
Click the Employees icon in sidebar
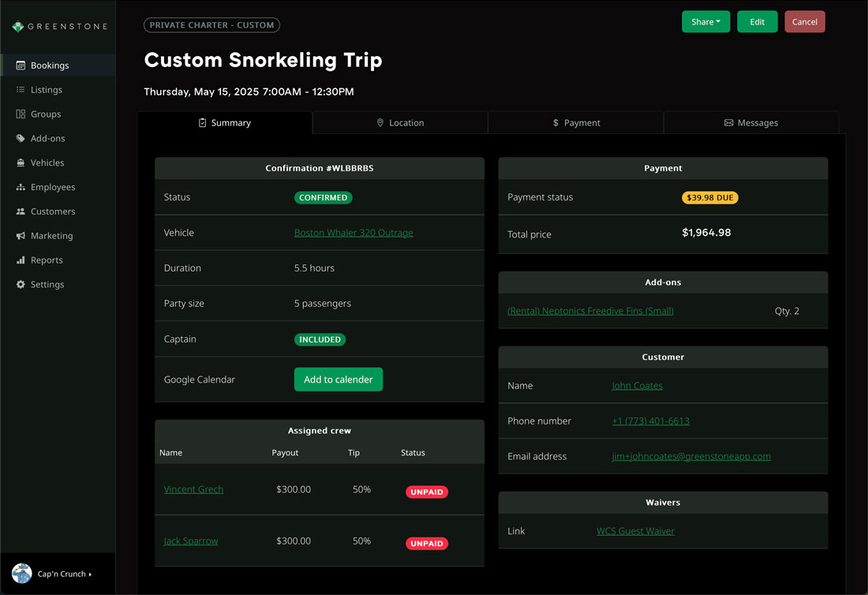21,187
